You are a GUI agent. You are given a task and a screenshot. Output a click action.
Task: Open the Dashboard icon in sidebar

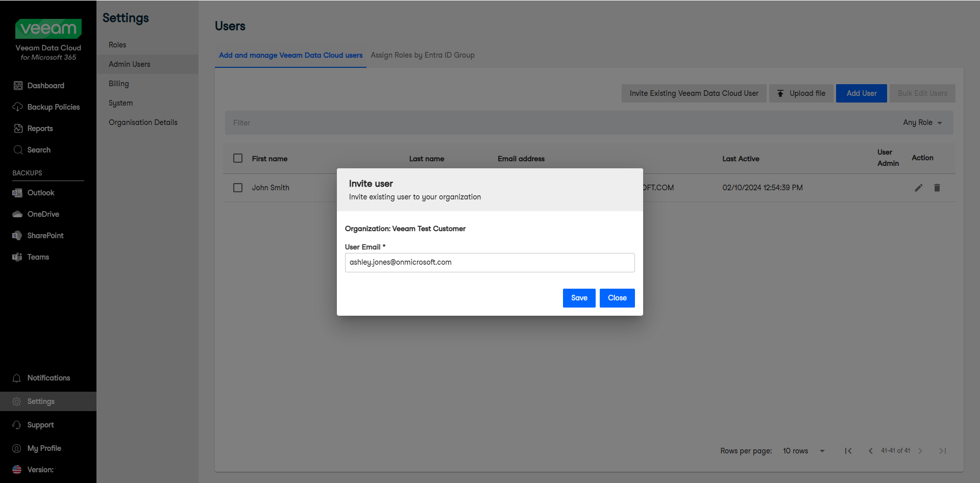click(x=18, y=86)
